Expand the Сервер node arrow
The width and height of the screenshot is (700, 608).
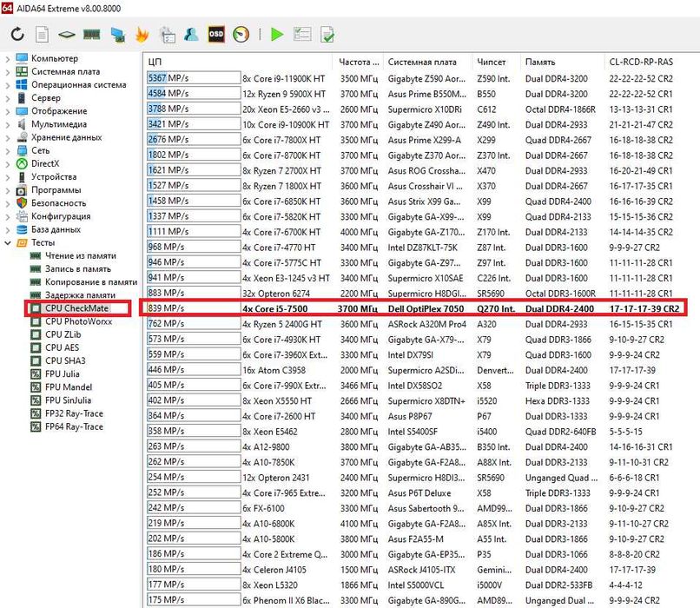coord(7,98)
